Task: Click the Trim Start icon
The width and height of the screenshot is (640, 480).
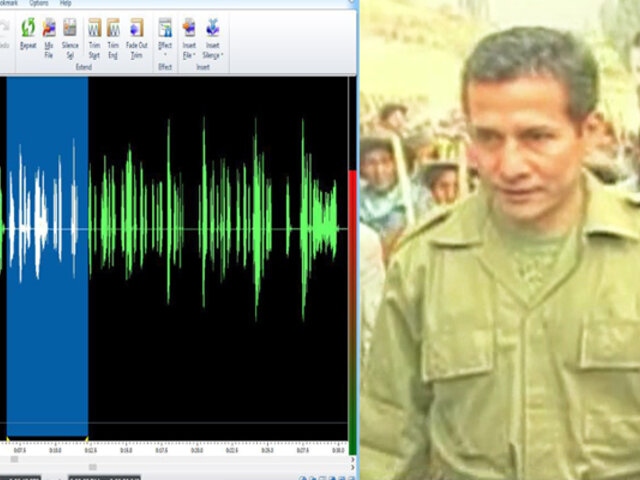Action: (x=94, y=35)
